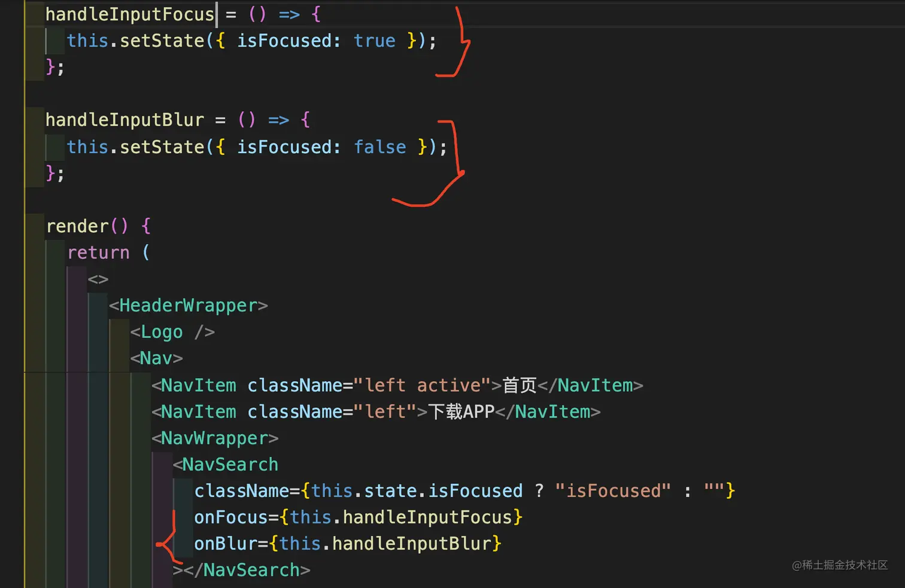Screen dimensions: 905x588
Task: Select the 'true' value in setState
Action: pyautogui.click(x=374, y=41)
